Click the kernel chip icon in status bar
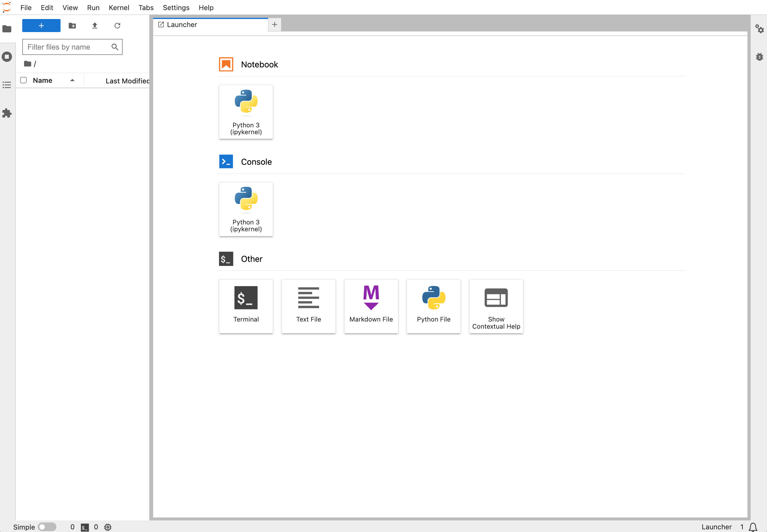Viewport: 767px width, 532px height. [x=108, y=527]
